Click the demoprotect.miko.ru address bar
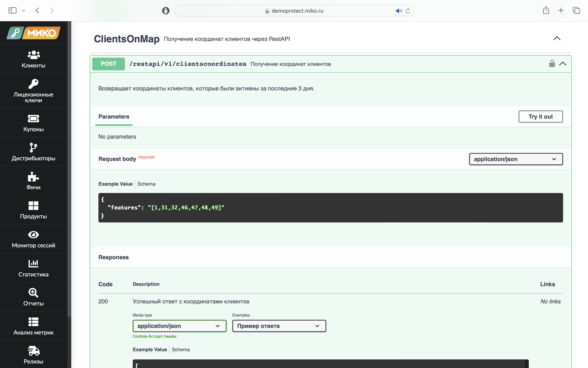 (294, 11)
